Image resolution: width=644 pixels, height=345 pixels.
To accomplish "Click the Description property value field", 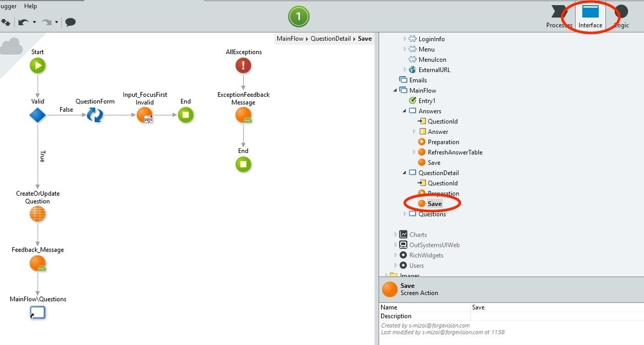I will click(x=557, y=316).
